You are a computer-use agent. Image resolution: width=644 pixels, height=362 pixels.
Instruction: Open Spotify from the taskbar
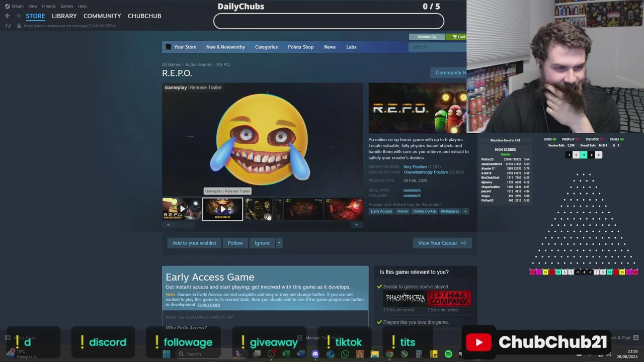(x=448, y=354)
